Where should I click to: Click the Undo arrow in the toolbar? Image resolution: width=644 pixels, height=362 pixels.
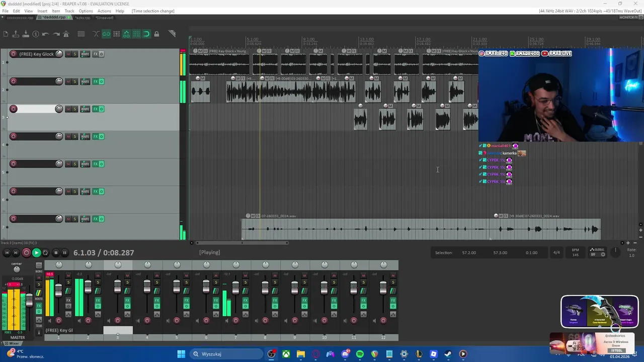click(46, 34)
